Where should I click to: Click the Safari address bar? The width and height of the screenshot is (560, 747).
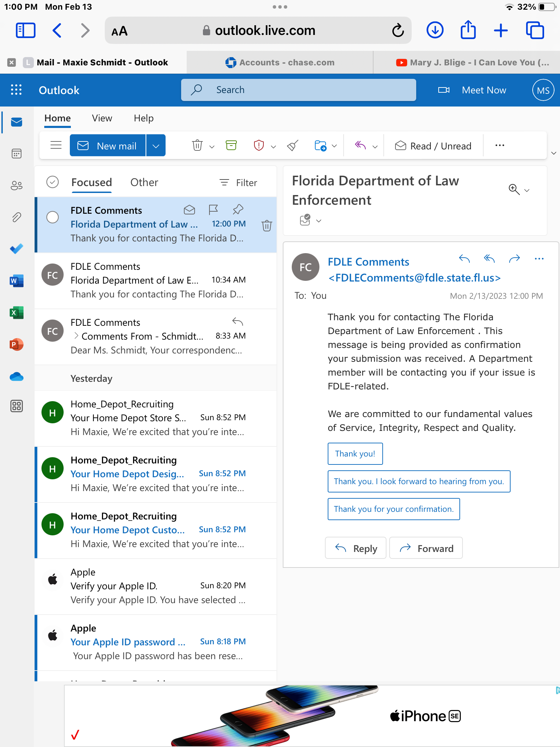258,30
